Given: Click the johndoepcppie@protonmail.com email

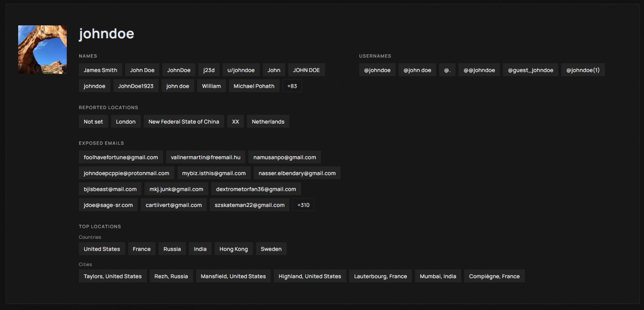Looking at the screenshot, I should [x=126, y=173].
